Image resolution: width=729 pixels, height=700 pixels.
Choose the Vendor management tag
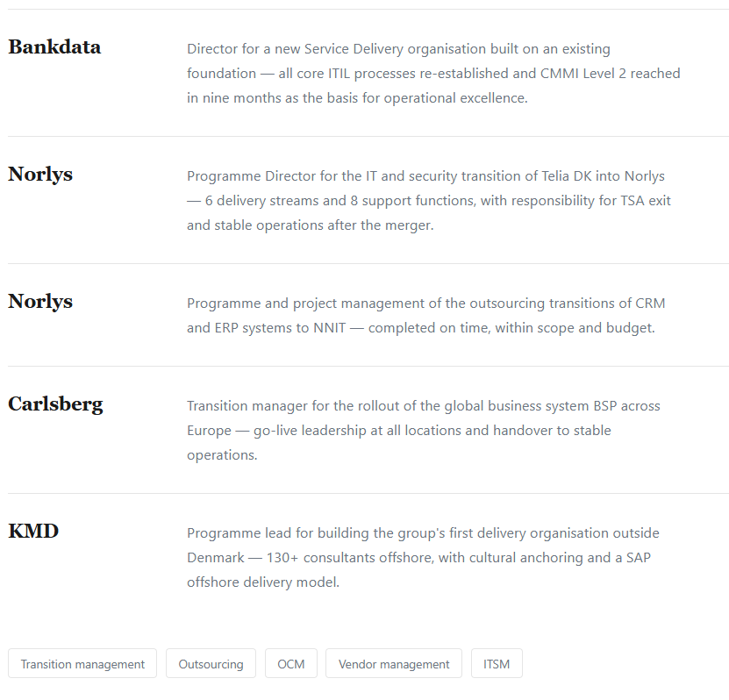pyautogui.click(x=394, y=664)
